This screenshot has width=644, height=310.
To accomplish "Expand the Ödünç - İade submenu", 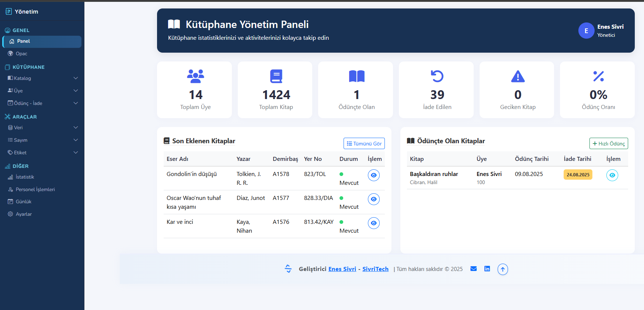I will tap(42, 103).
